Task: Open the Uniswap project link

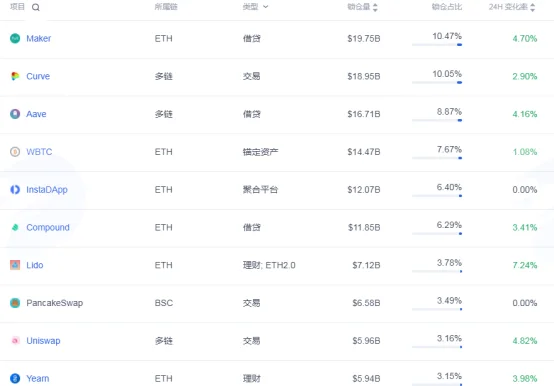Action: (x=43, y=341)
